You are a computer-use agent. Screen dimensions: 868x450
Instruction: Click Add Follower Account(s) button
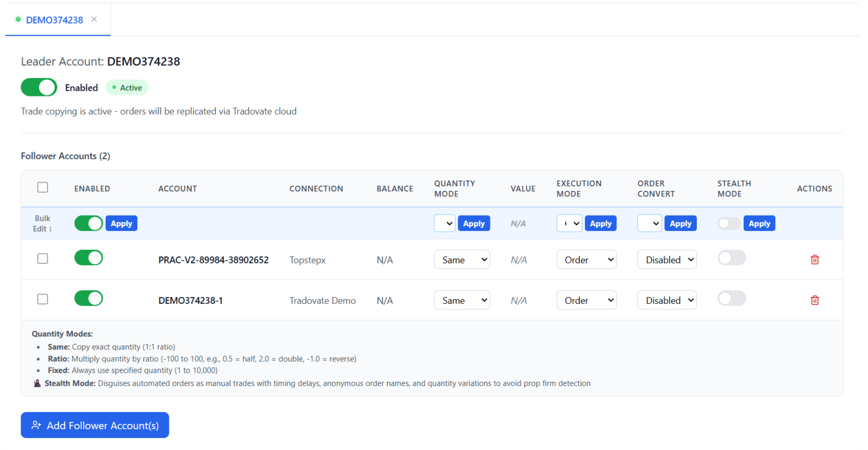(x=95, y=425)
